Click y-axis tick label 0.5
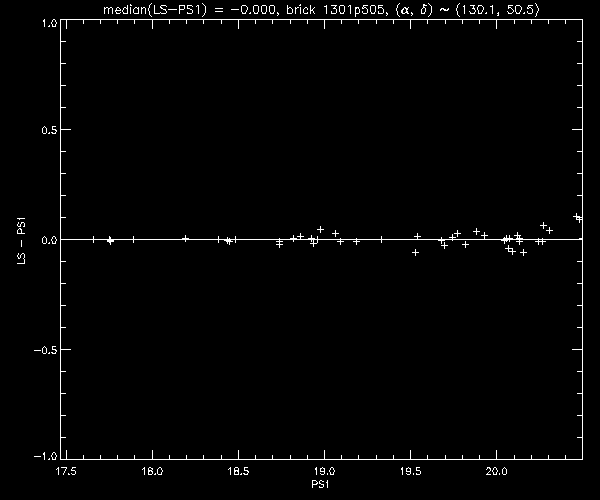600x500 pixels. (49, 130)
